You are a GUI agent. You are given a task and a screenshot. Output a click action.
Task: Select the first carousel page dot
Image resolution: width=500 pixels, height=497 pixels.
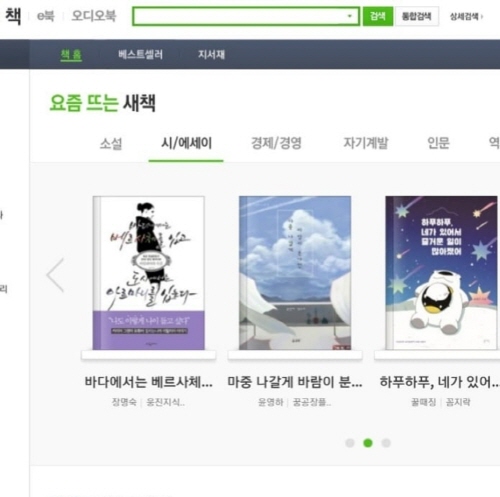(x=350, y=443)
